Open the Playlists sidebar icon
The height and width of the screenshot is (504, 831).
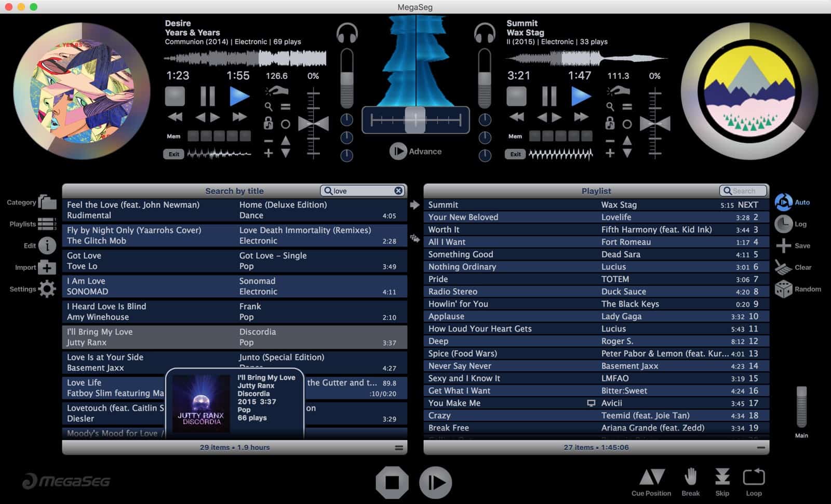(47, 224)
